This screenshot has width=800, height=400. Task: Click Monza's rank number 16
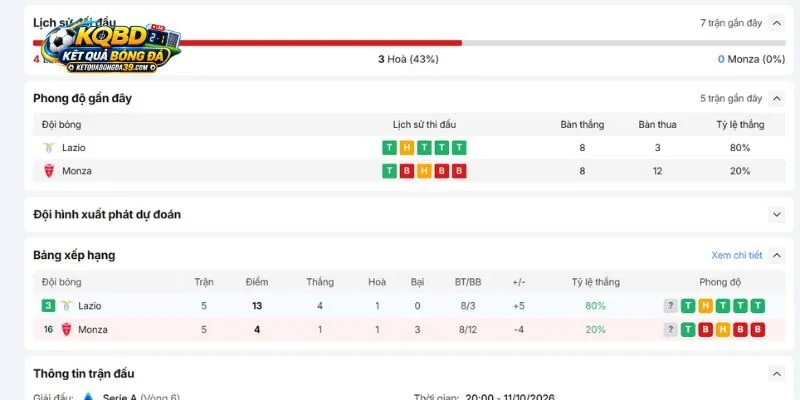click(x=48, y=330)
